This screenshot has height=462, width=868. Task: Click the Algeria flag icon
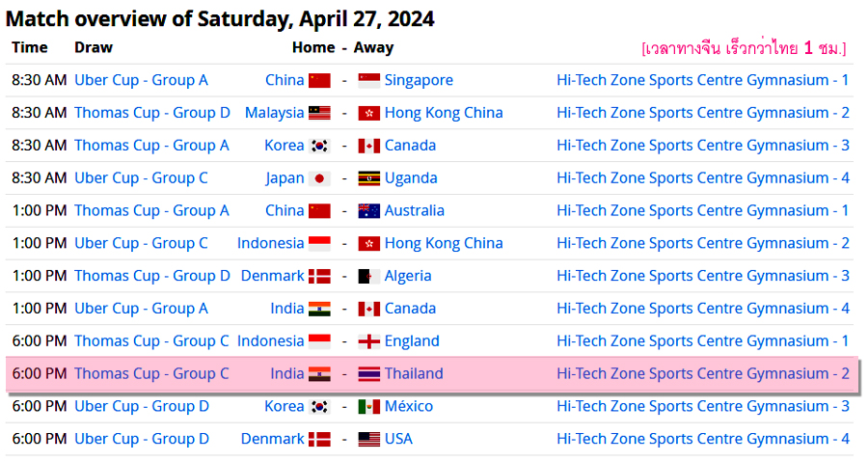(x=368, y=277)
